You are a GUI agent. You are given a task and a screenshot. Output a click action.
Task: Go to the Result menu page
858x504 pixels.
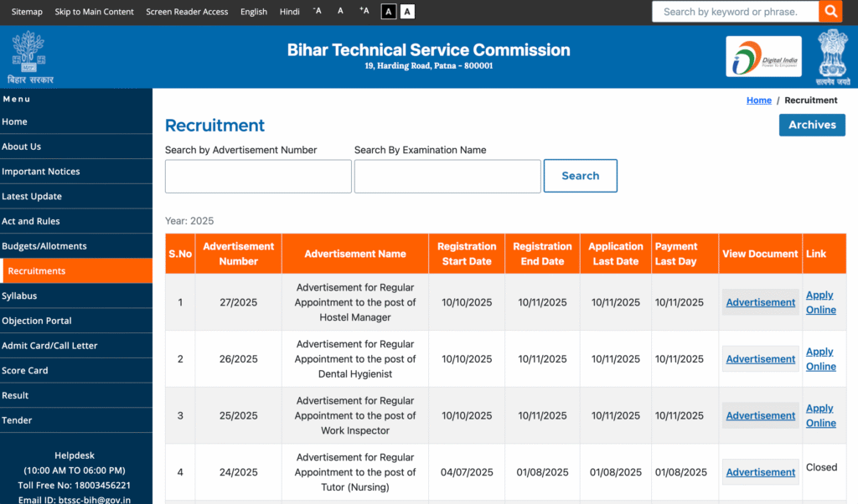15,395
